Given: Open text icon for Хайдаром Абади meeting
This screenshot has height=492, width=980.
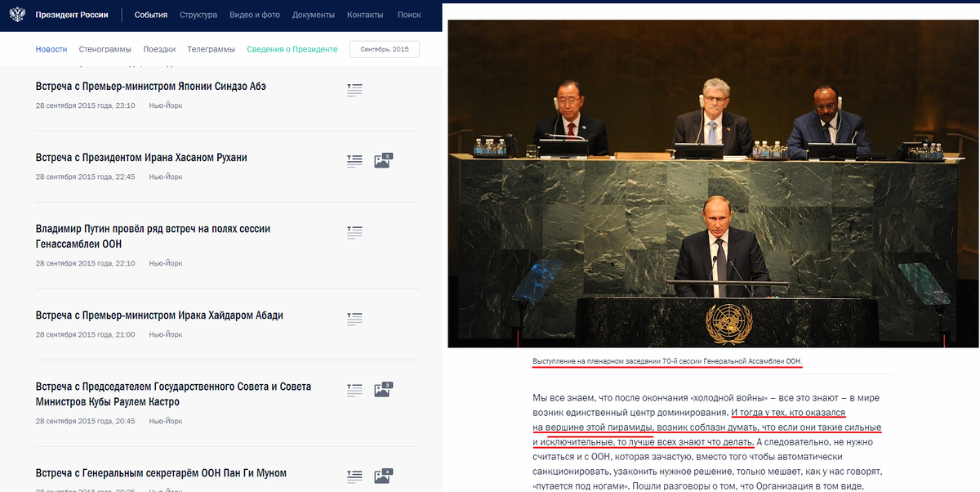Looking at the screenshot, I should (x=354, y=319).
